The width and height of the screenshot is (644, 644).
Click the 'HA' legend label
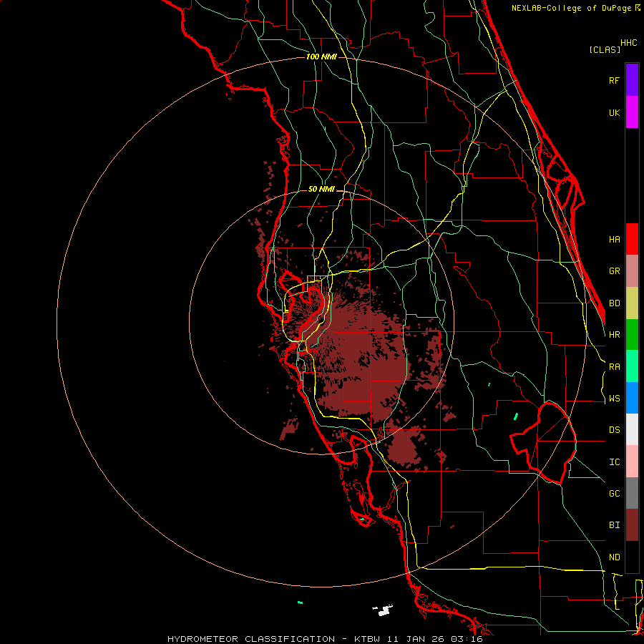614,239
